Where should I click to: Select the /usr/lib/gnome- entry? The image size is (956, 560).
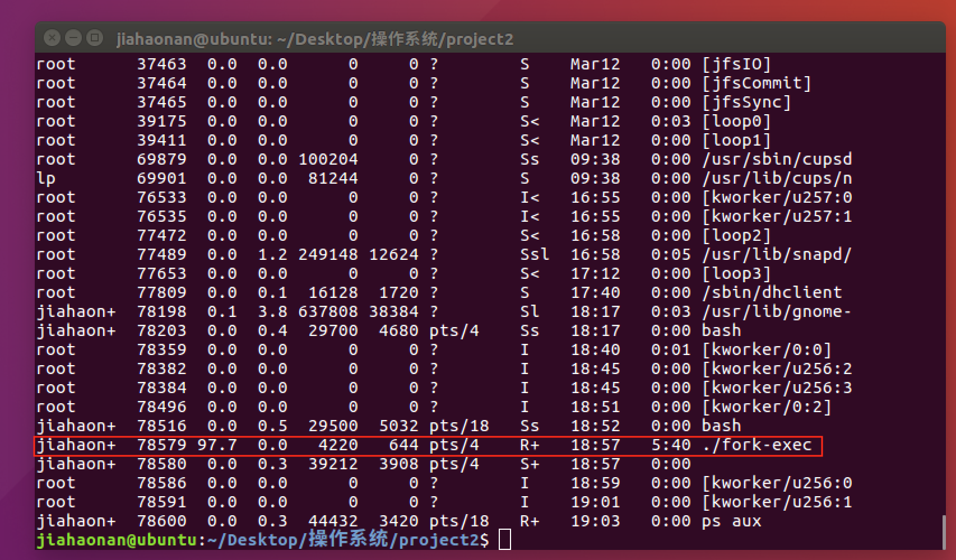coord(777,311)
